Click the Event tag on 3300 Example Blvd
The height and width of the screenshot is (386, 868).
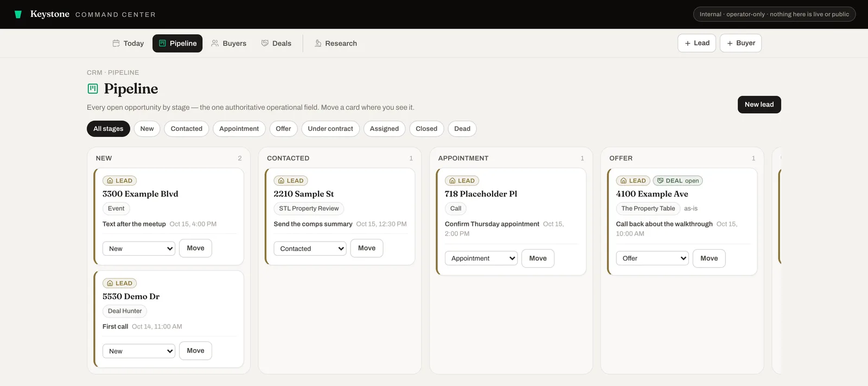pos(116,208)
